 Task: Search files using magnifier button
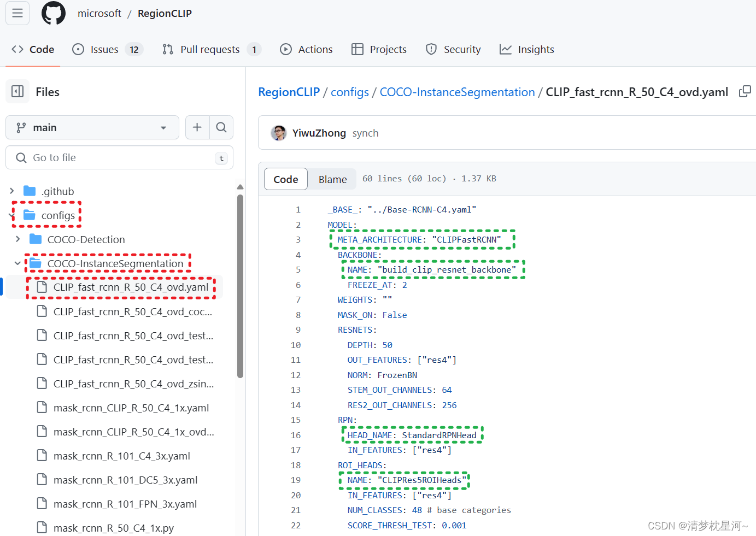click(221, 127)
